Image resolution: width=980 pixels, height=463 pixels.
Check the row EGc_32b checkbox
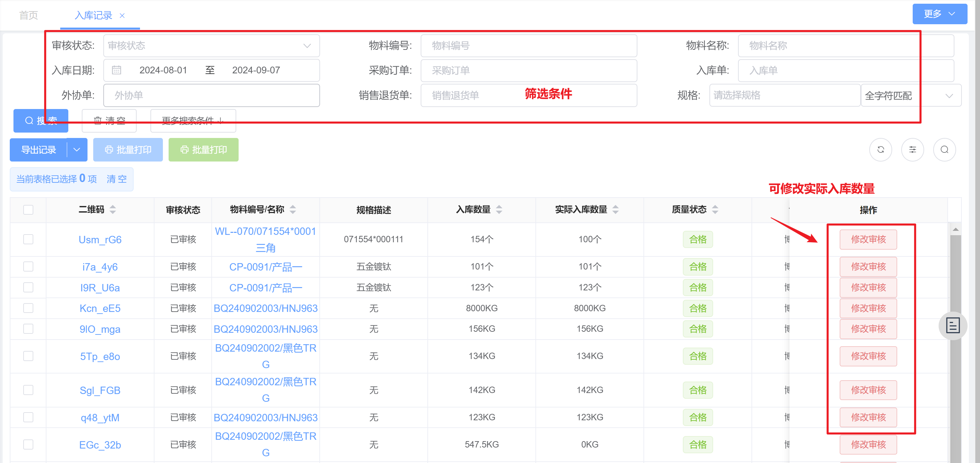coord(28,444)
